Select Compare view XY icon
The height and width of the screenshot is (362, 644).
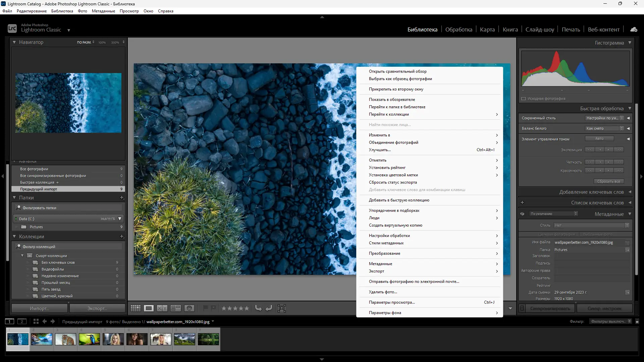(162, 308)
